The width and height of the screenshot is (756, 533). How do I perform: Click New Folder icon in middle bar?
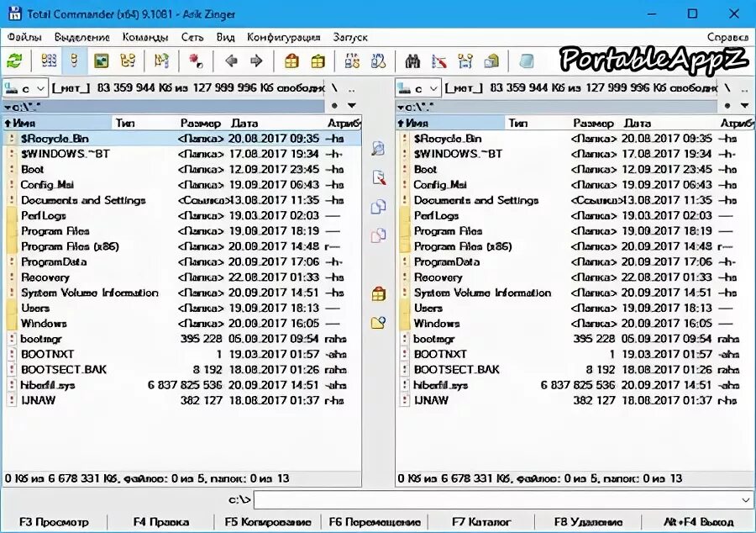click(x=379, y=322)
